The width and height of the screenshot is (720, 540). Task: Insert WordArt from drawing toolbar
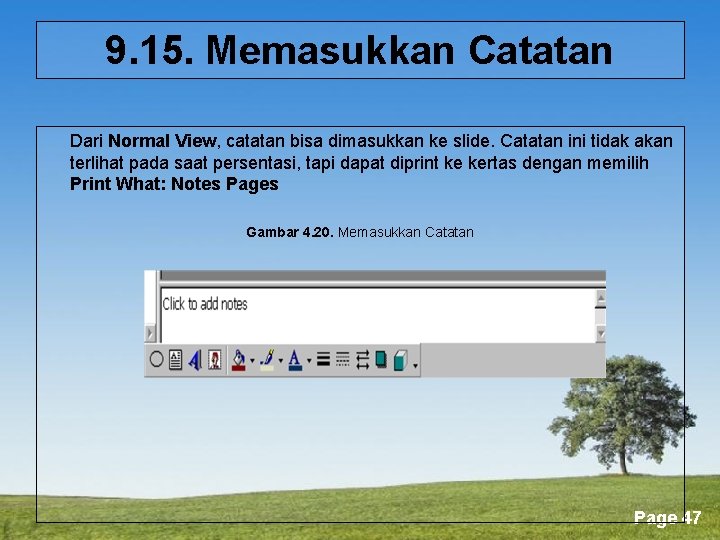tap(195, 360)
